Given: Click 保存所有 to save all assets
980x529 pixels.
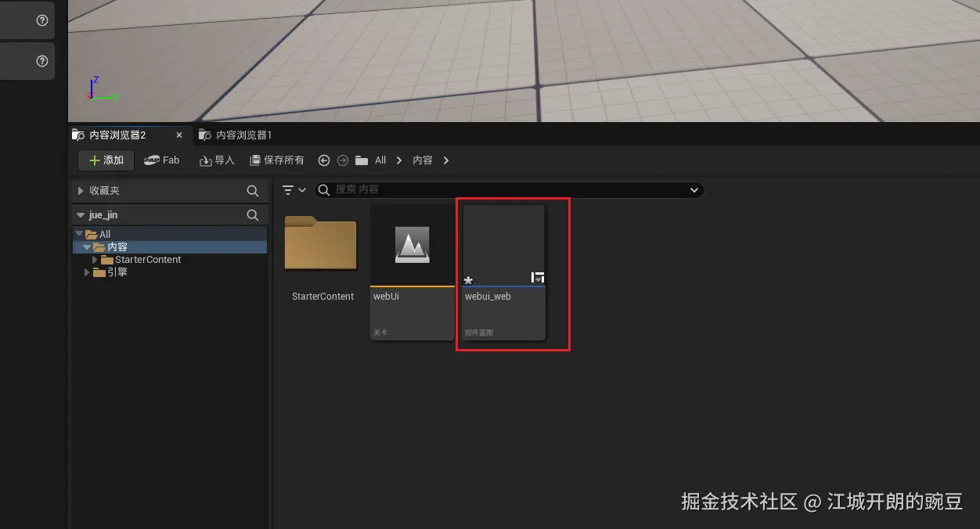Looking at the screenshot, I should 277,160.
